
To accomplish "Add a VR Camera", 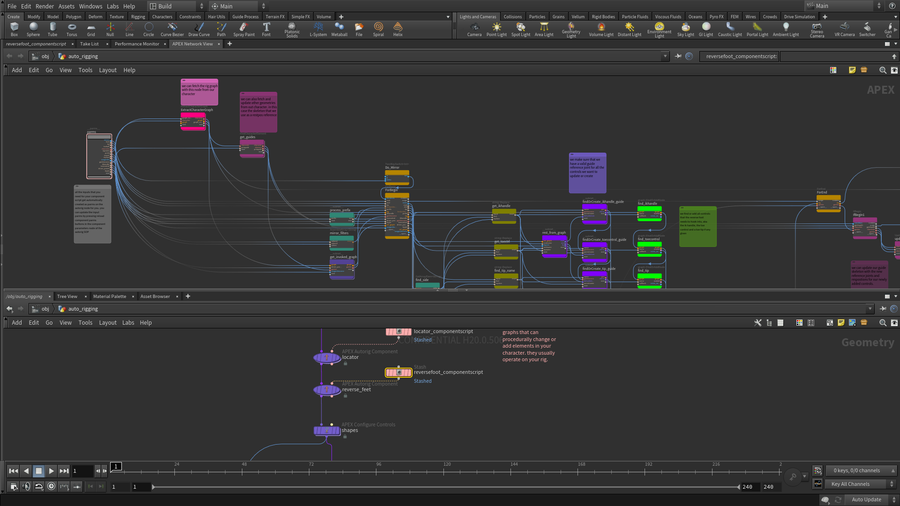I will 844,29.
